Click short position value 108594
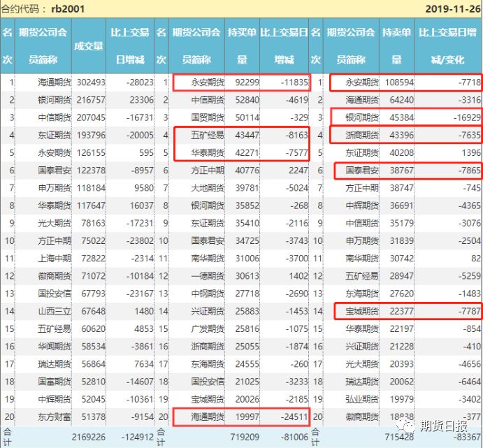 coord(399,82)
